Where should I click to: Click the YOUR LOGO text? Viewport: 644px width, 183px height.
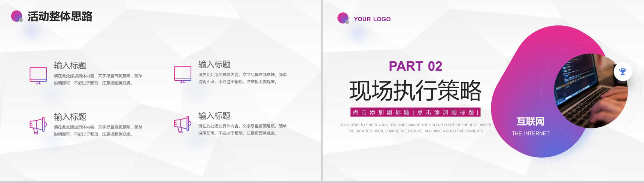coord(372,19)
